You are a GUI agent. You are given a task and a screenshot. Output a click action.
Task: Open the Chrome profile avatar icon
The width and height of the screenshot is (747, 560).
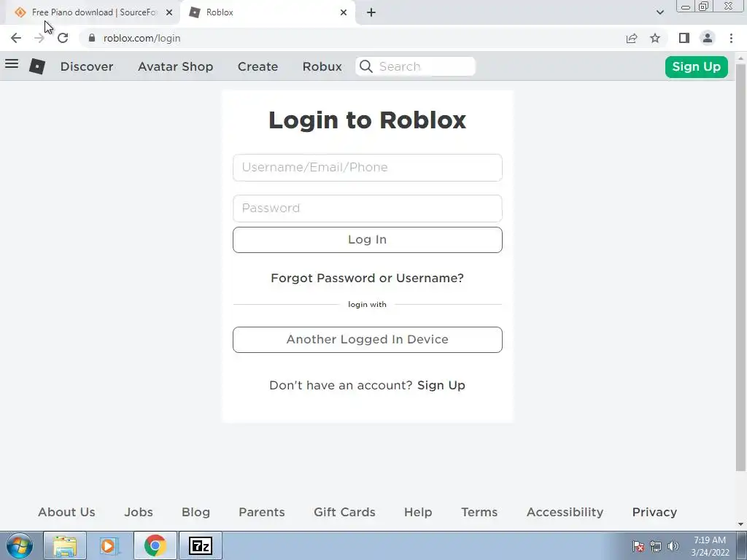click(x=708, y=38)
